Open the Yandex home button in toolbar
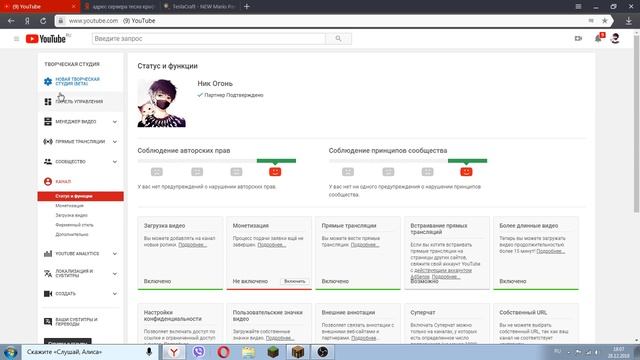 [27, 20]
